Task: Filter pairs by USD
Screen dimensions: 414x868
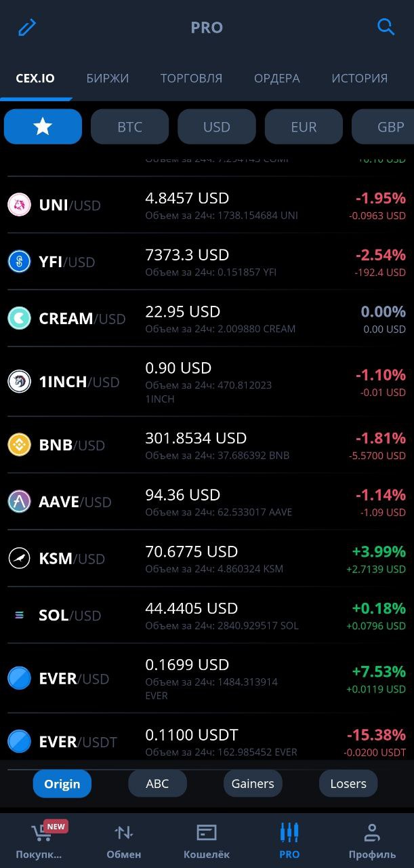Action: click(217, 127)
